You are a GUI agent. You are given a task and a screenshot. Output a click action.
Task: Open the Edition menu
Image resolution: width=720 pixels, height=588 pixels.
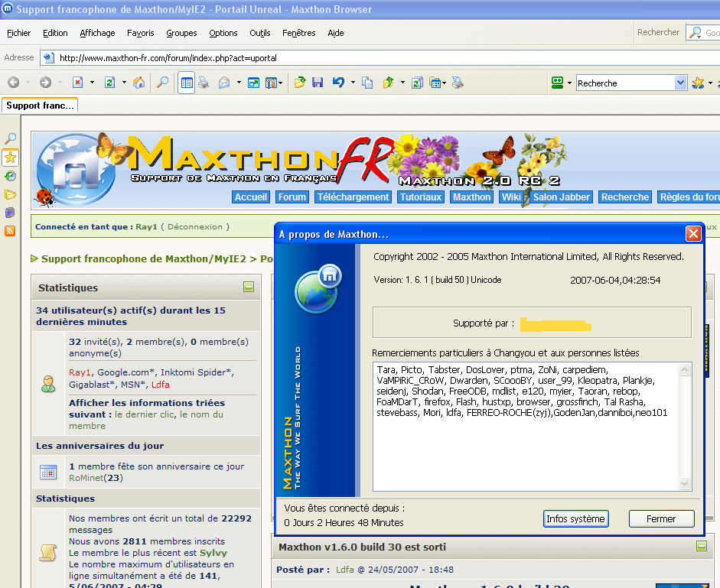(55, 33)
